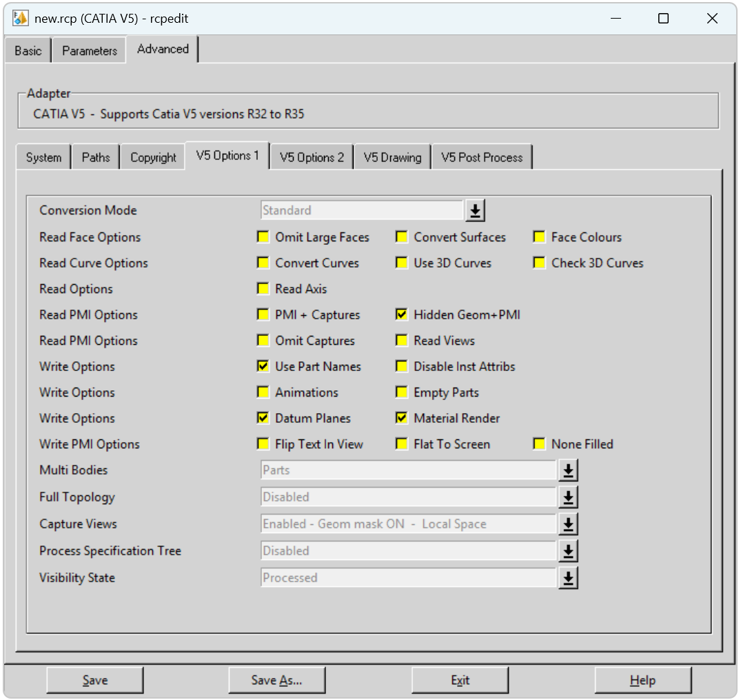Click the Visibility State field showing Processed
Viewport: 741px width, 700px height.
pos(408,579)
